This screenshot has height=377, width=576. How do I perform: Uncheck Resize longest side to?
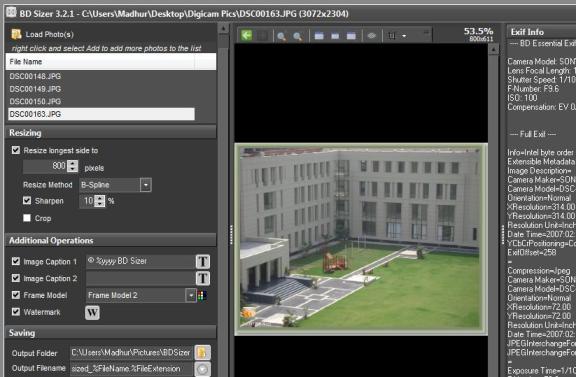(x=16, y=150)
